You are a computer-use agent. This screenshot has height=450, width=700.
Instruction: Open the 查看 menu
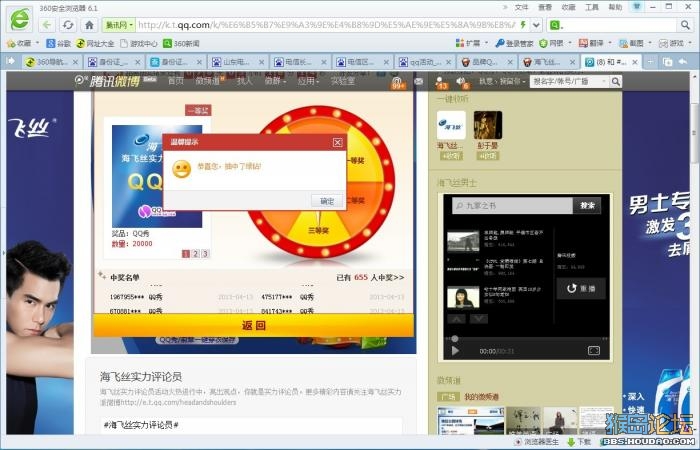(x=545, y=7)
